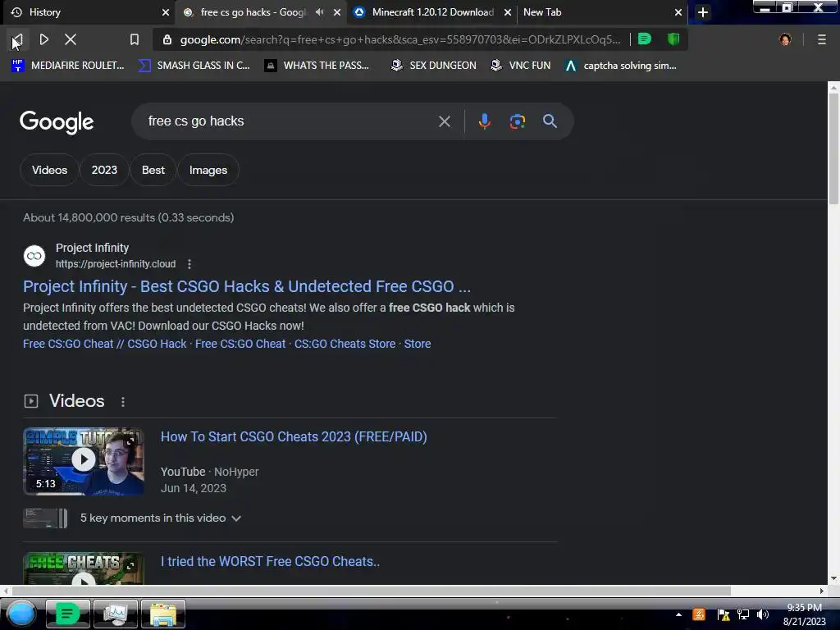Viewport: 840px width, 630px height.
Task: Filter results by Images chip
Action: point(208,170)
